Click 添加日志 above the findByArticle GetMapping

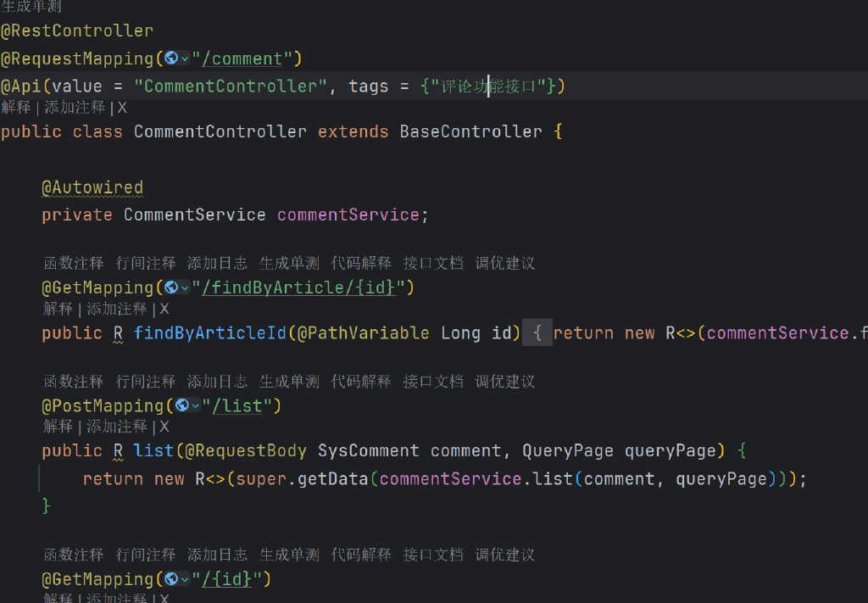click(x=217, y=264)
